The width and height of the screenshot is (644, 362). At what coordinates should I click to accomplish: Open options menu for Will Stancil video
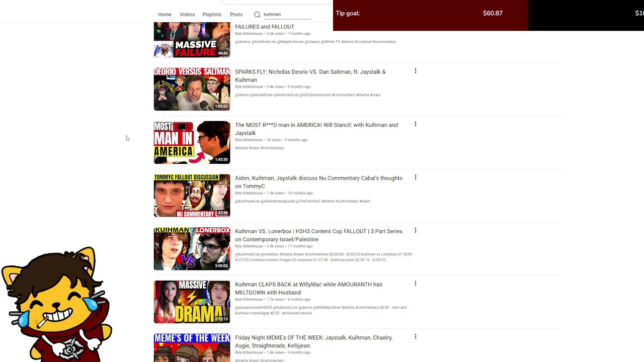[416, 124]
